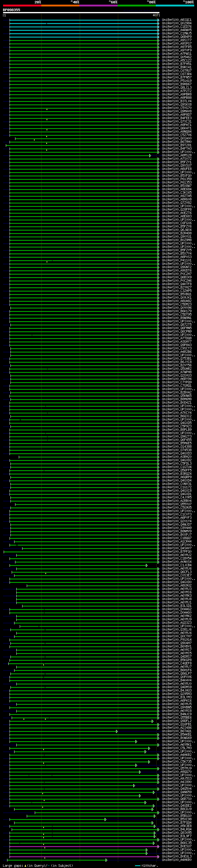Click the UniRef100_P61353 label
The height and width of the screenshot is (868, 197).
pyautogui.click(x=176, y=182)
